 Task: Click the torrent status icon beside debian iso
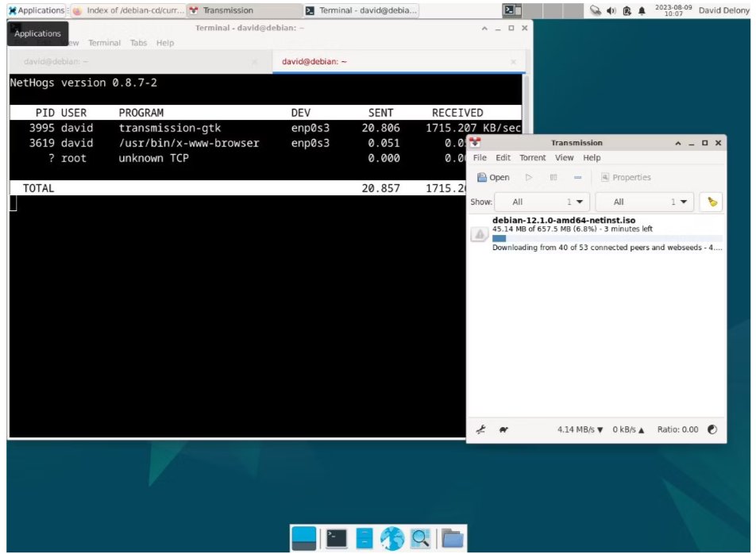pos(480,235)
